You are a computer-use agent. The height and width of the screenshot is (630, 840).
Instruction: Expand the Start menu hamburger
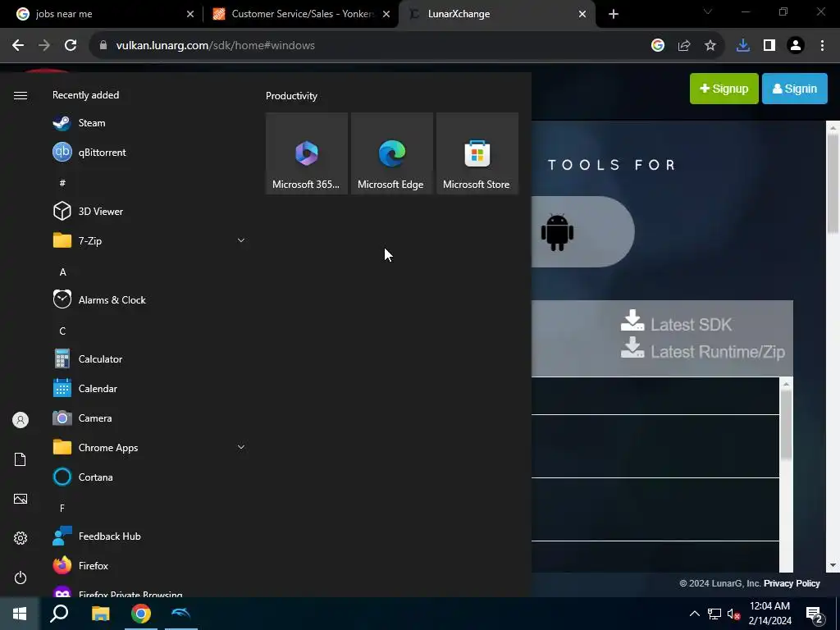(21, 95)
